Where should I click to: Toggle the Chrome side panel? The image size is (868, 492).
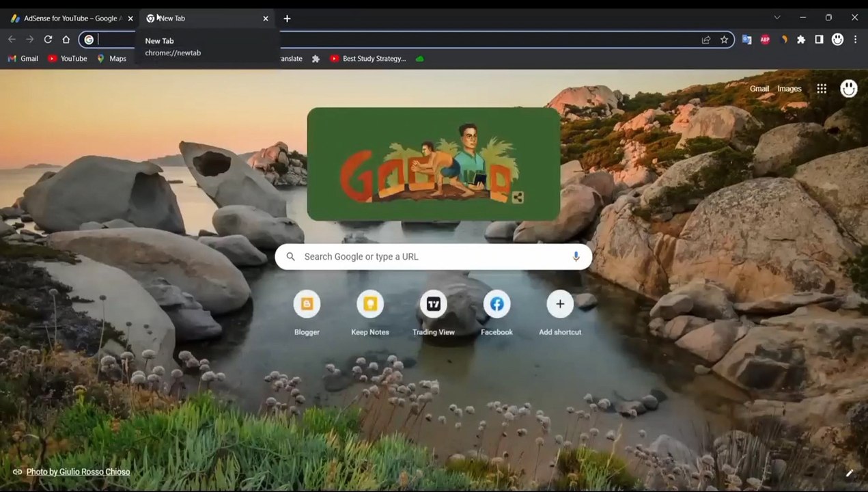819,40
